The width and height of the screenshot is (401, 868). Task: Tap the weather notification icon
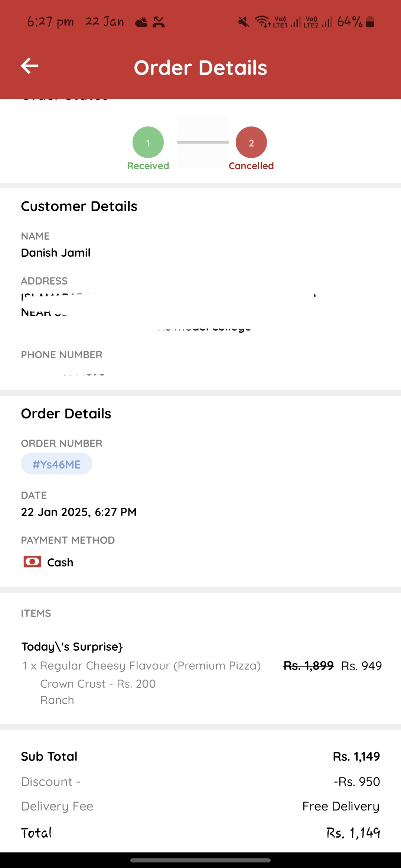click(141, 22)
